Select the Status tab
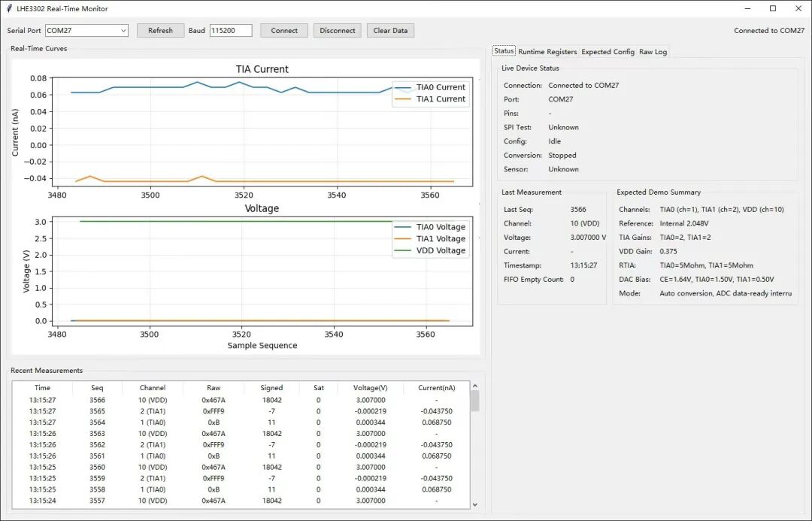Image resolution: width=812 pixels, height=521 pixels. (x=504, y=51)
